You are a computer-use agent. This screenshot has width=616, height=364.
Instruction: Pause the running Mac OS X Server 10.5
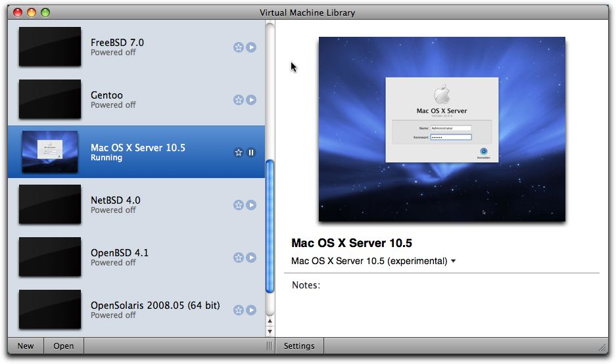(x=251, y=152)
